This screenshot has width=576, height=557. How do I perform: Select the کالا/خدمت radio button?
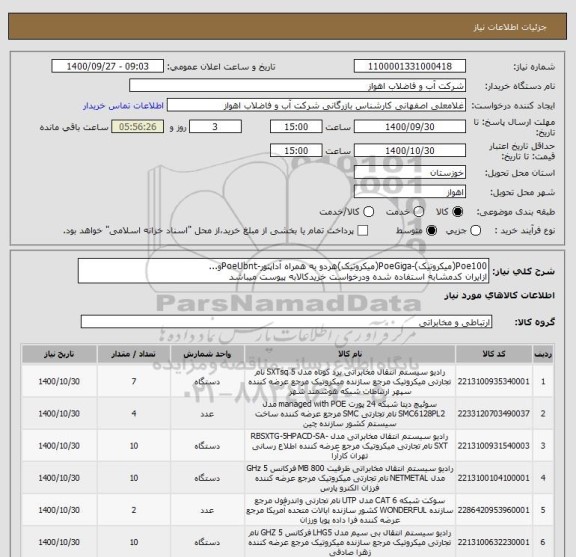pyautogui.click(x=368, y=212)
